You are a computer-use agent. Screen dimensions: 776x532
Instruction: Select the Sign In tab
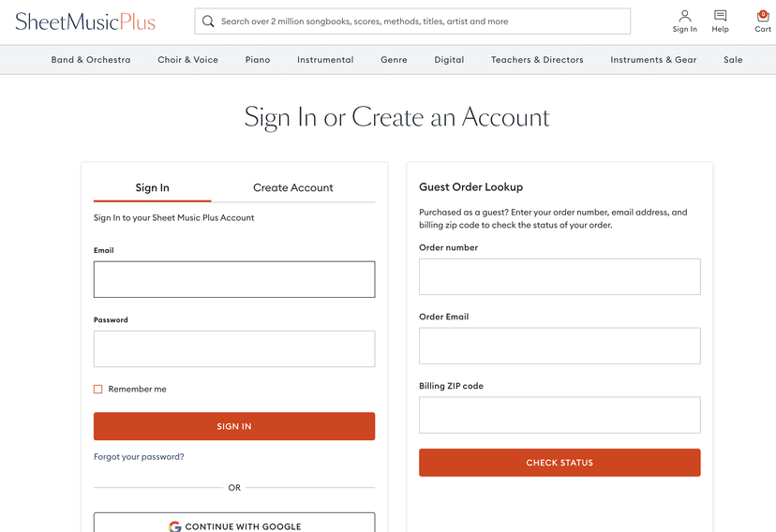coord(152,187)
